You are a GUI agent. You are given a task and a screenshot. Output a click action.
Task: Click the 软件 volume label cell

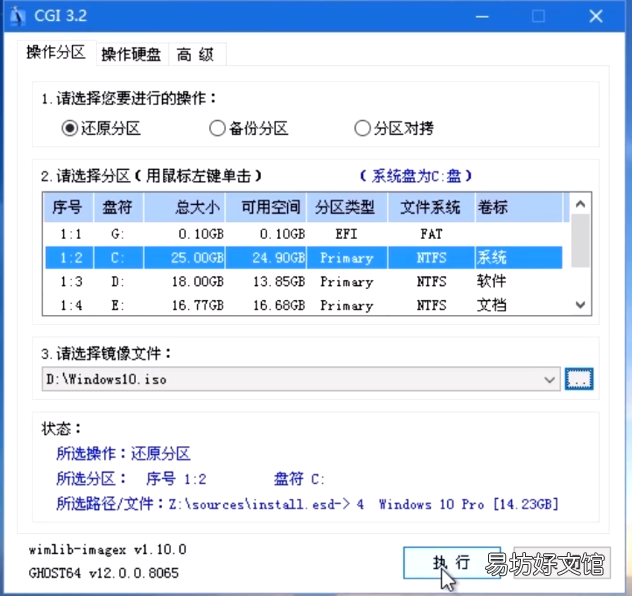tap(492, 281)
